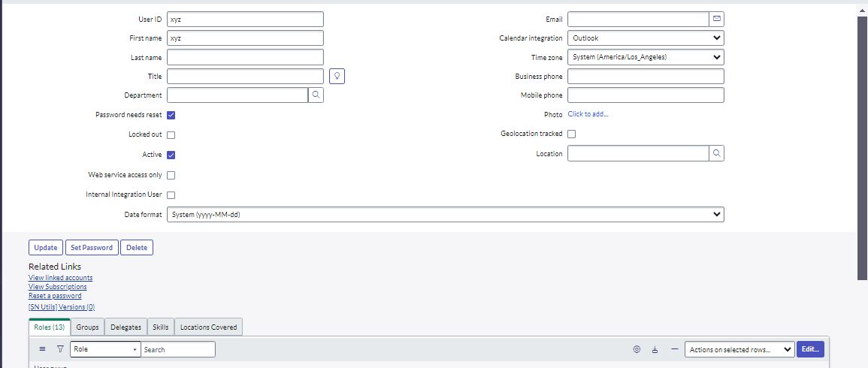Image resolution: width=868 pixels, height=368 pixels.
Task: Open the Time zone dropdown
Action: click(646, 57)
